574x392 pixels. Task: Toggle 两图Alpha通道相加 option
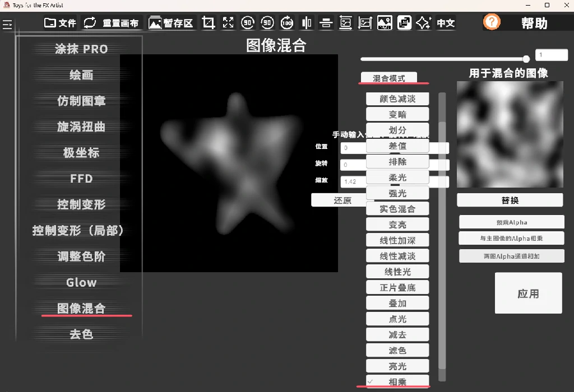point(511,256)
